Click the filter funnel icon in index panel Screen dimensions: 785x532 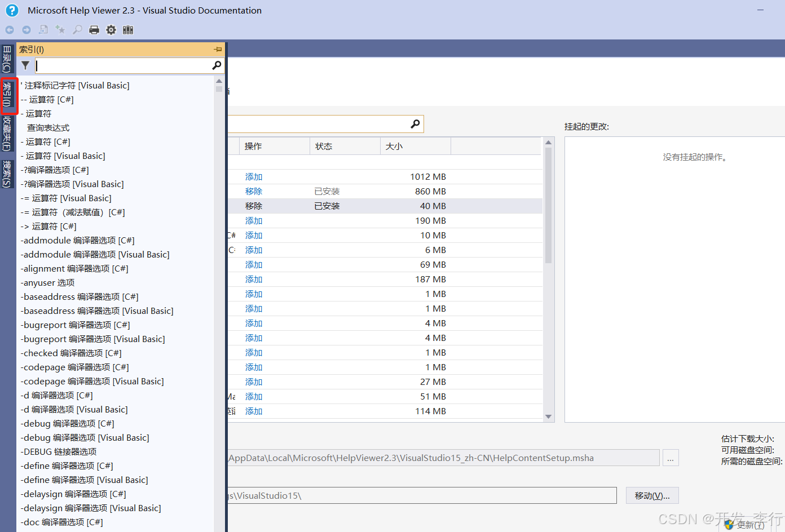coord(25,65)
